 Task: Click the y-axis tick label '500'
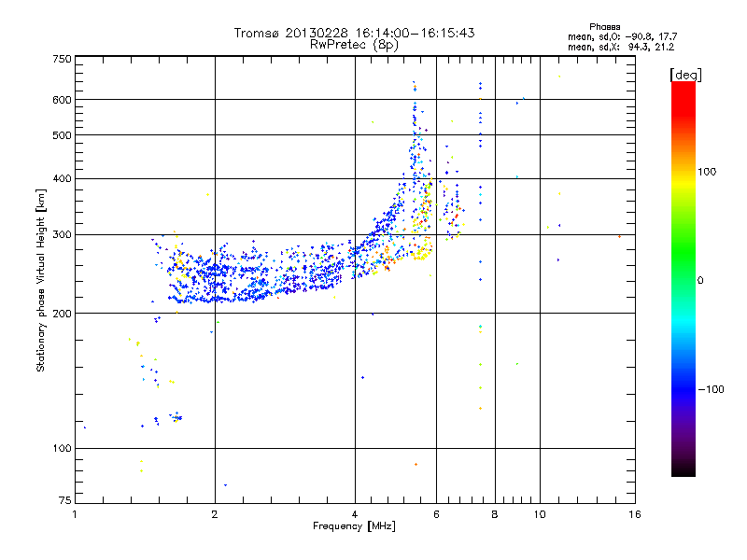(x=62, y=135)
